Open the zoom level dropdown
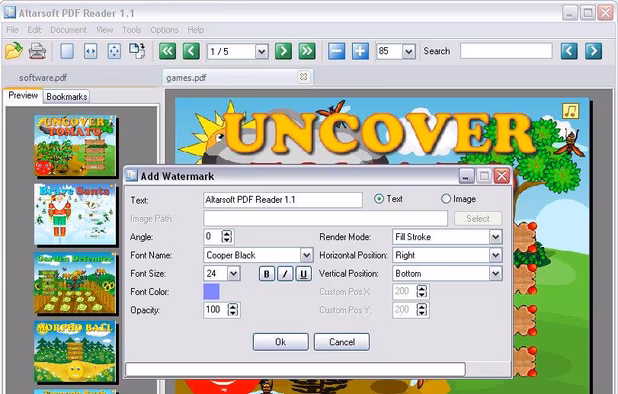 409,52
